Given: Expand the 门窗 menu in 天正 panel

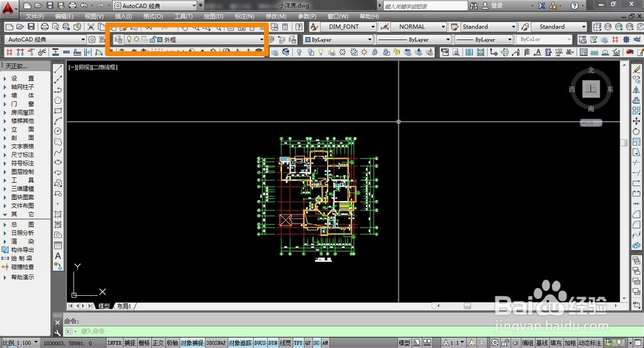Looking at the screenshot, I should (23, 104).
